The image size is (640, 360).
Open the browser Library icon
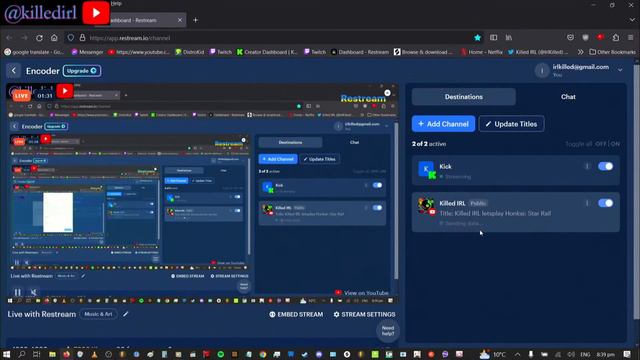pyautogui.click(x=509, y=38)
